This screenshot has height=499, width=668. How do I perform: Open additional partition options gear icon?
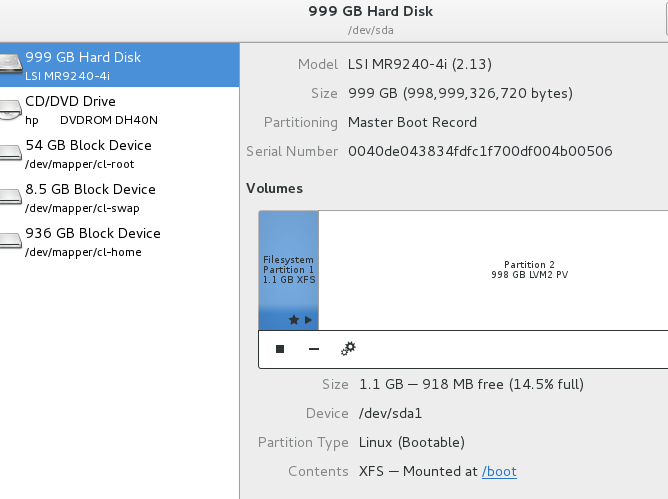(x=348, y=349)
